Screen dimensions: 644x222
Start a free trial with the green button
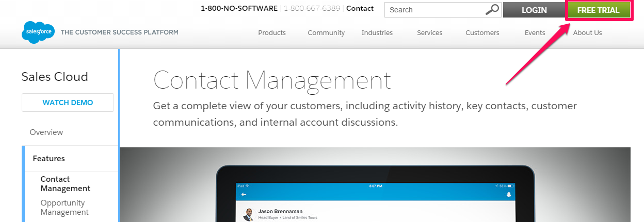point(599,10)
